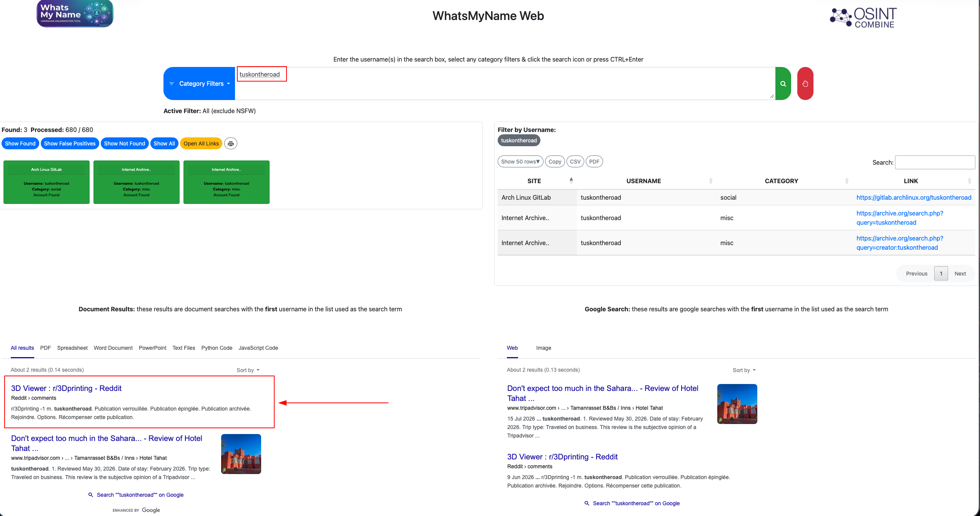Screen dimensions: 980x516
Task: Go to the Next table page
Action: (x=960, y=274)
